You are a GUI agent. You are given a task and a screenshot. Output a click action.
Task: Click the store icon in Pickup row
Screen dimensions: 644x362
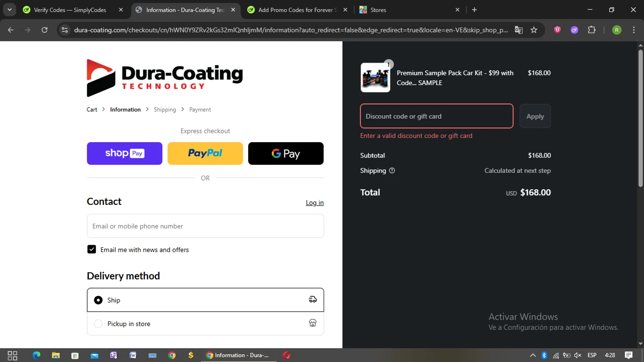[313, 323]
